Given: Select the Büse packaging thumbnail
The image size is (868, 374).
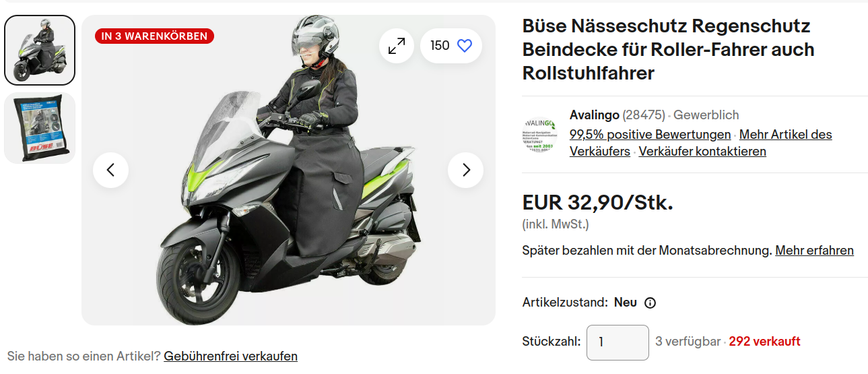Looking at the screenshot, I should click(x=40, y=128).
